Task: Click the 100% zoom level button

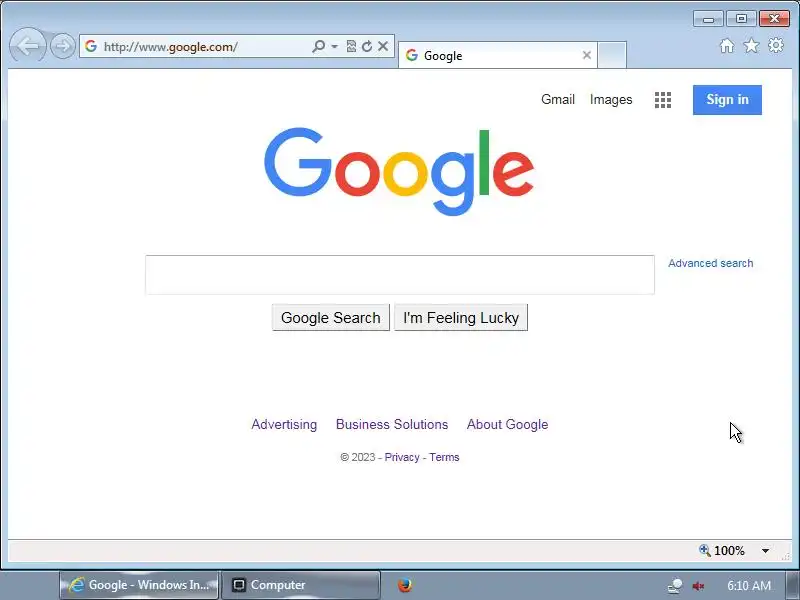Action: pos(722,551)
